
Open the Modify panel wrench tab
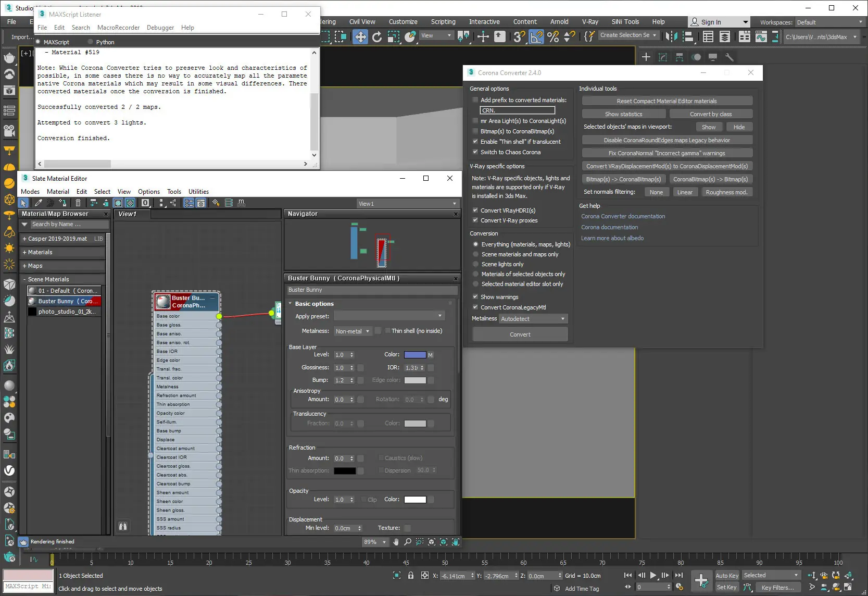(729, 57)
